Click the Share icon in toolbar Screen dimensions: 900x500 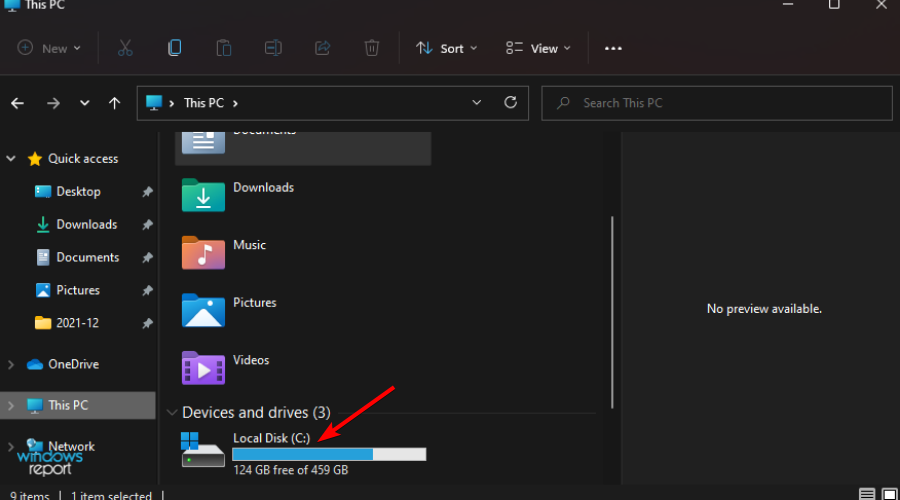(322, 48)
